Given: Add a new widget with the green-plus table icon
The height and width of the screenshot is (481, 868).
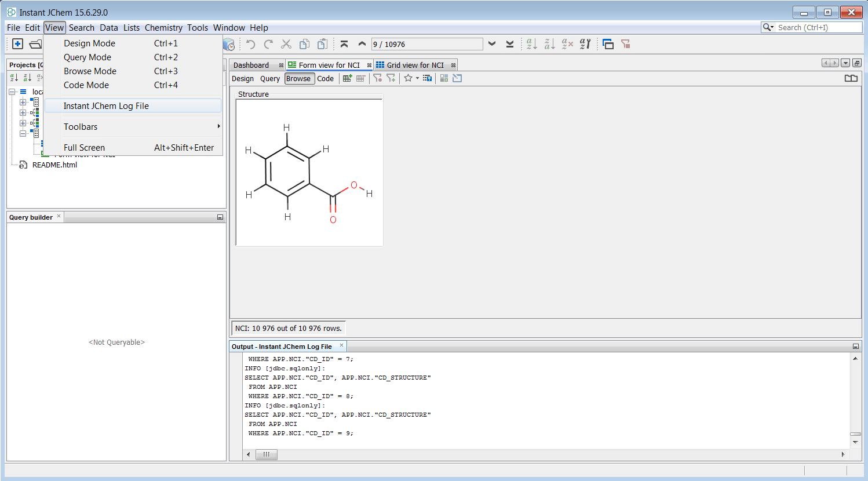Looking at the screenshot, I should click(x=347, y=78).
